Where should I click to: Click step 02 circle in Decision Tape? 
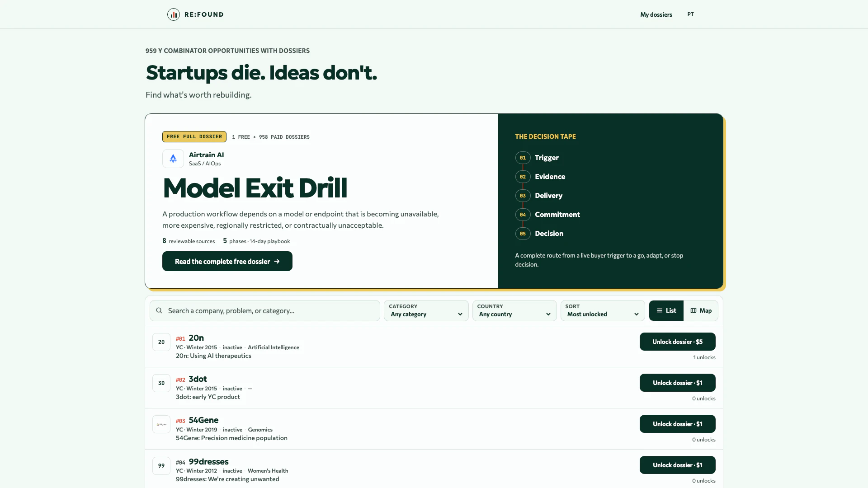tap(523, 177)
